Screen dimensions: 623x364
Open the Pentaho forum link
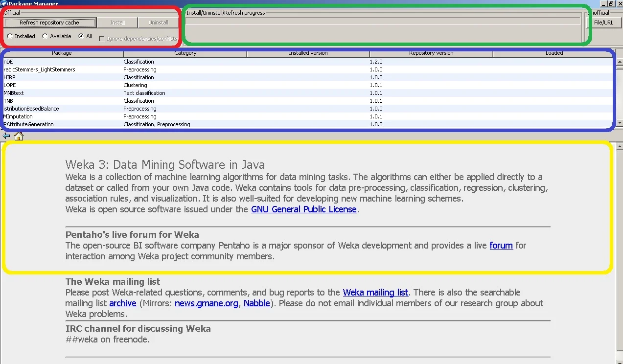point(501,246)
